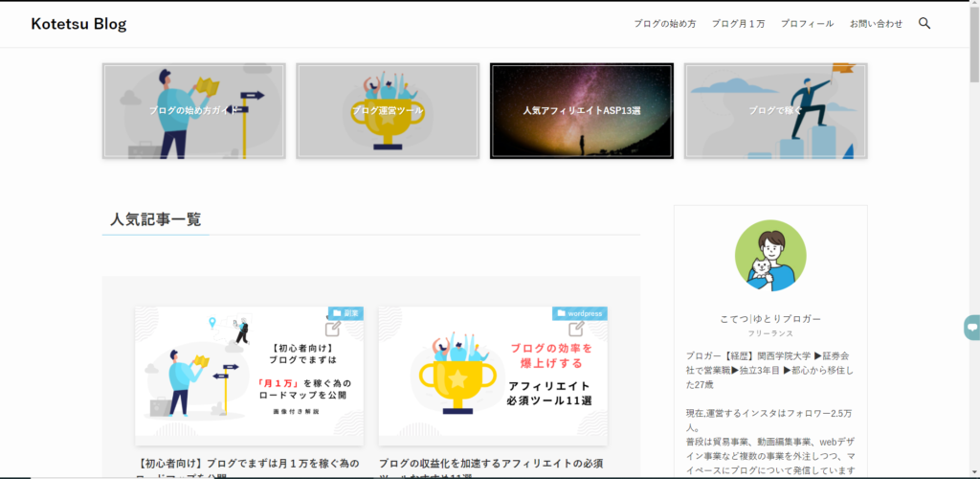Click the Kotetsu Blog site logo
The height and width of the screenshot is (479, 980).
point(78,24)
